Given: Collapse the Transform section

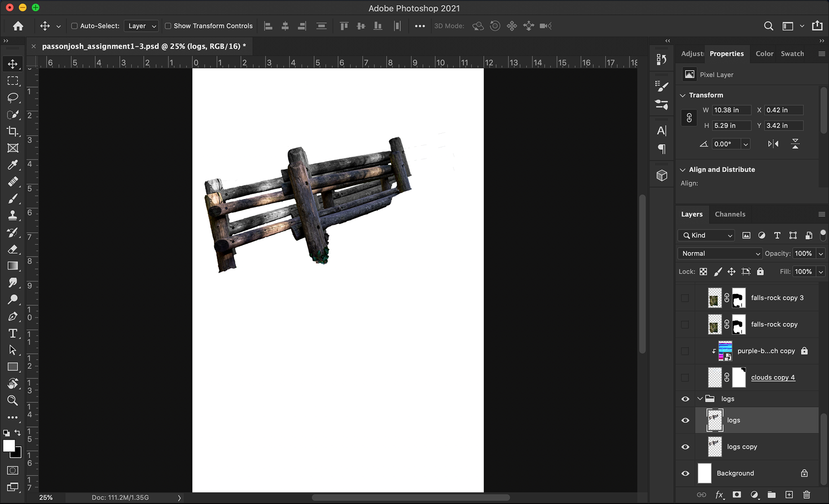Looking at the screenshot, I should pos(683,95).
